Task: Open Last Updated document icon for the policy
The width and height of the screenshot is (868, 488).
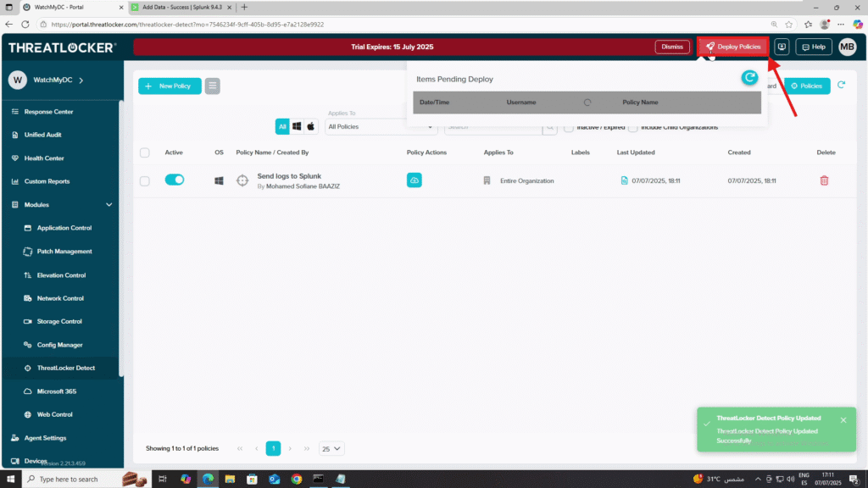Action: (624, 180)
